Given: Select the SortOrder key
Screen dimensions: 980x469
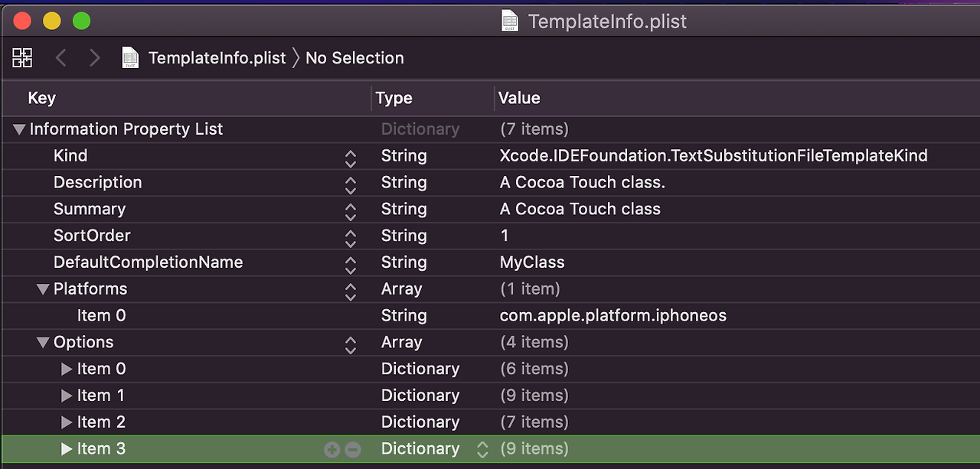Looking at the screenshot, I should (92, 236).
